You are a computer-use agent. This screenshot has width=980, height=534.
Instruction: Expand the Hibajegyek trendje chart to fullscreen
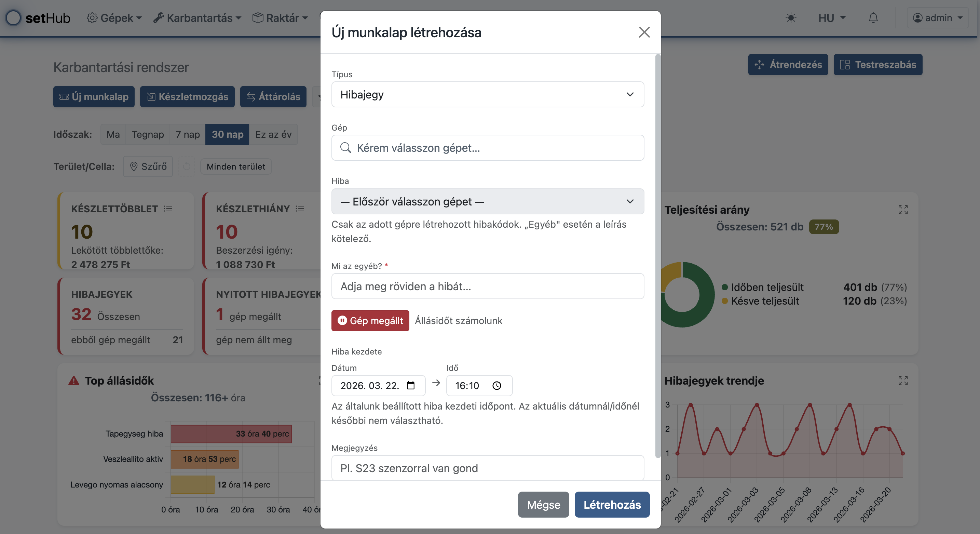tap(903, 381)
